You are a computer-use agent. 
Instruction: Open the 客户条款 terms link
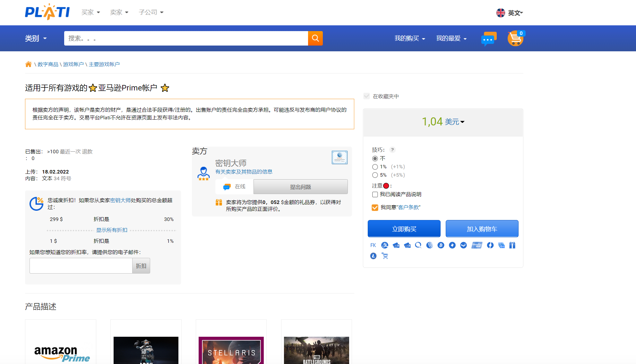(x=408, y=207)
